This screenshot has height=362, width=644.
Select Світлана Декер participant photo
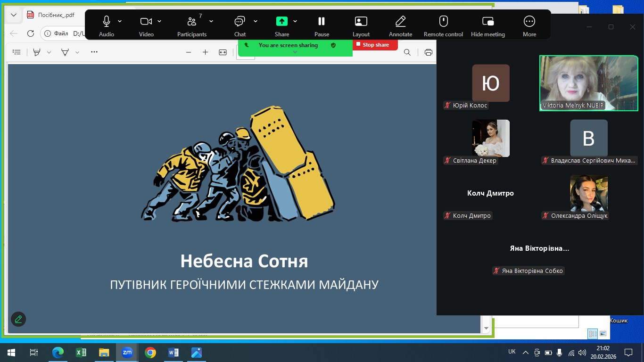[x=490, y=138]
